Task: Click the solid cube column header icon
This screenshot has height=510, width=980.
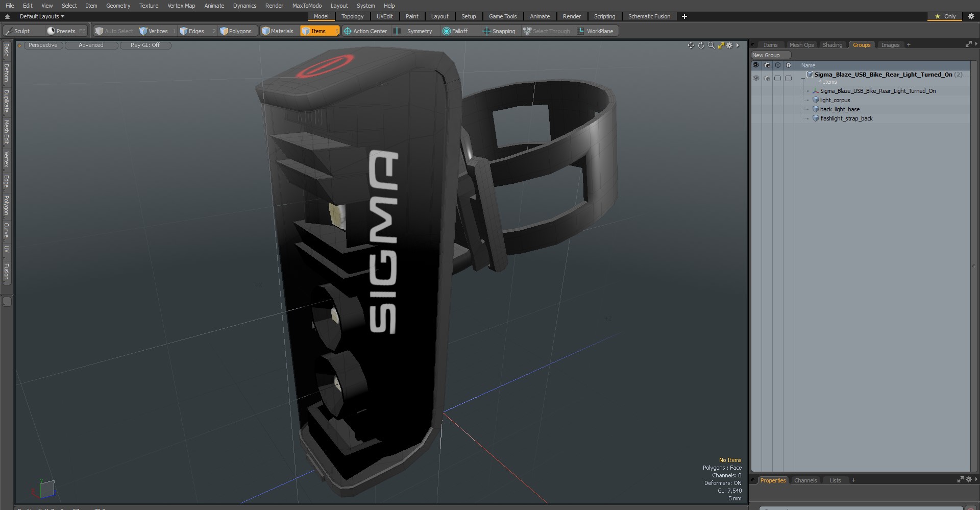Action: coord(789,65)
